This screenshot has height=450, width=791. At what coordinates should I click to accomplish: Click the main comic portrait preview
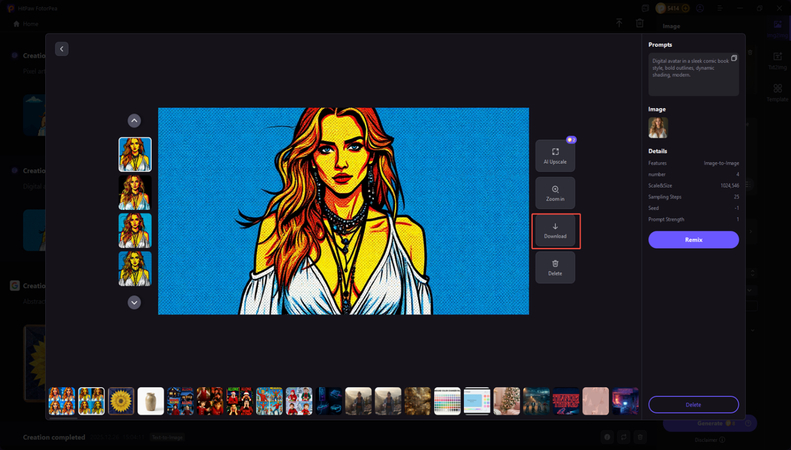coord(344,211)
